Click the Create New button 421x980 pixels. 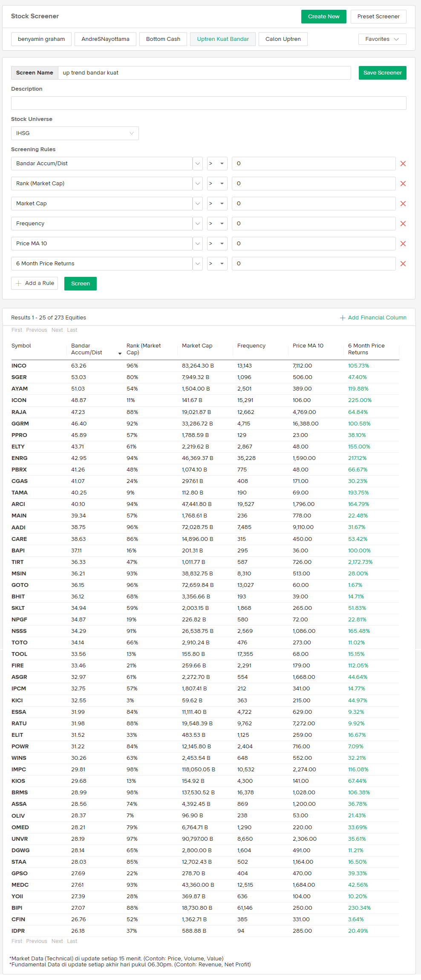tap(323, 17)
